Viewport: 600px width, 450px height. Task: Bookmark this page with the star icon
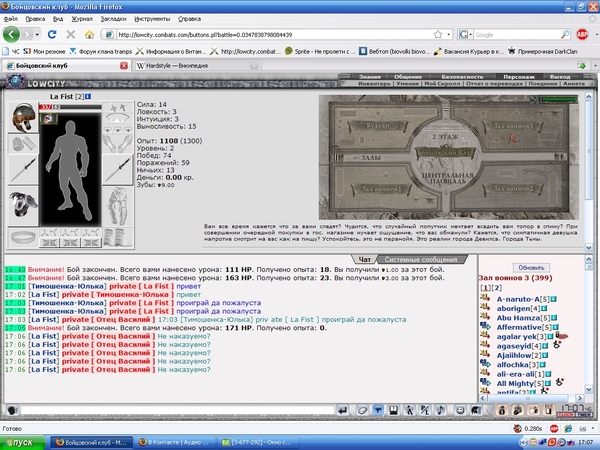tap(438, 34)
